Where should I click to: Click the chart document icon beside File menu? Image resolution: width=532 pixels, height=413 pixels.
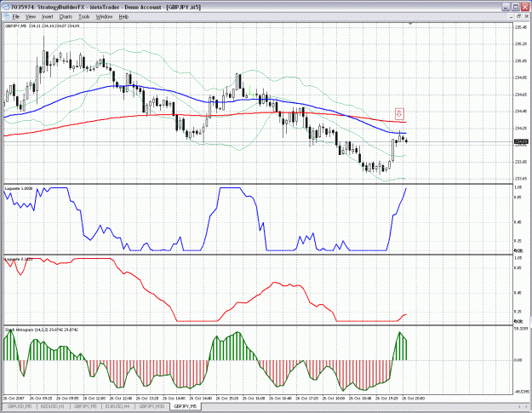point(6,17)
